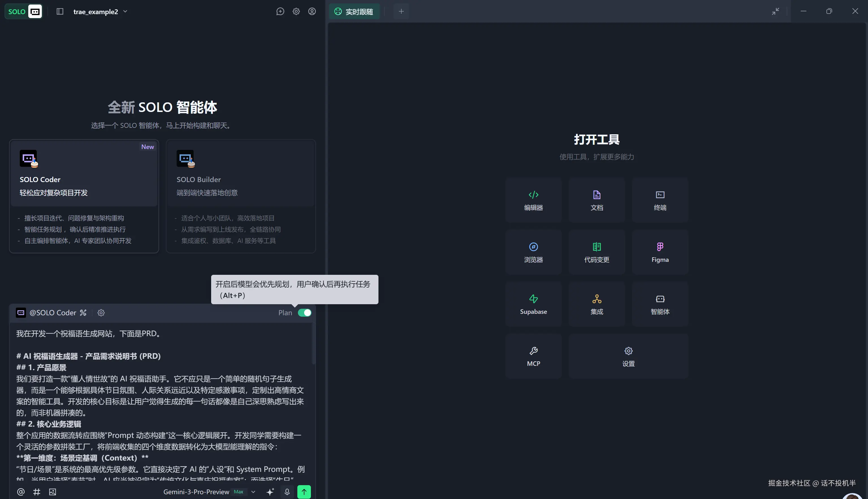The height and width of the screenshot is (499, 868).
Task: Switch to the 实时跟随 tab
Action: click(x=354, y=11)
